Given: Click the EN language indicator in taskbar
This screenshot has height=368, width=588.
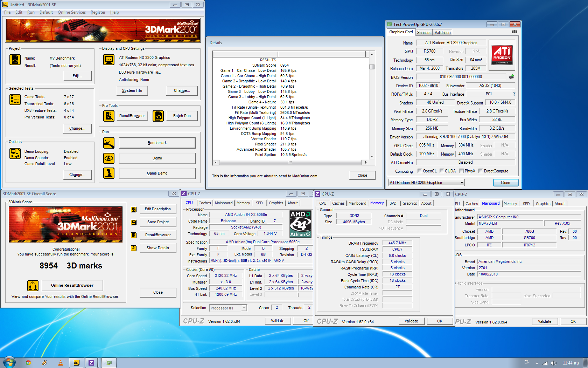Looking at the screenshot, I should 527,362.
